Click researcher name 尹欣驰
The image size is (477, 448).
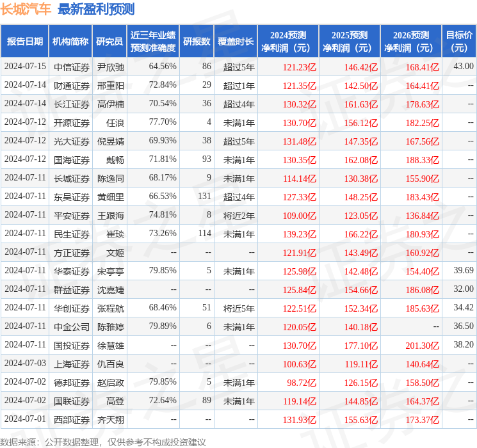[110, 67]
